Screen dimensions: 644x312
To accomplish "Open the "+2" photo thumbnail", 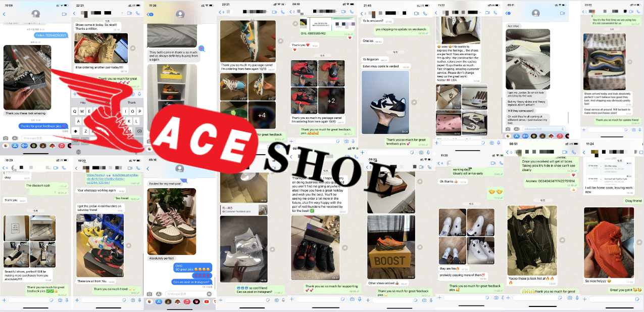I will pos(331,101).
